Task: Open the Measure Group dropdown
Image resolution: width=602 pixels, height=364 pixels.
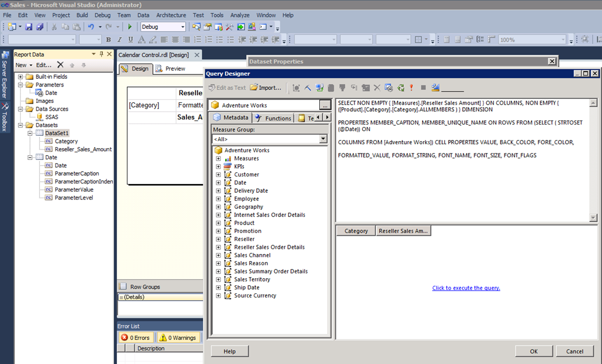Action: tap(323, 139)
